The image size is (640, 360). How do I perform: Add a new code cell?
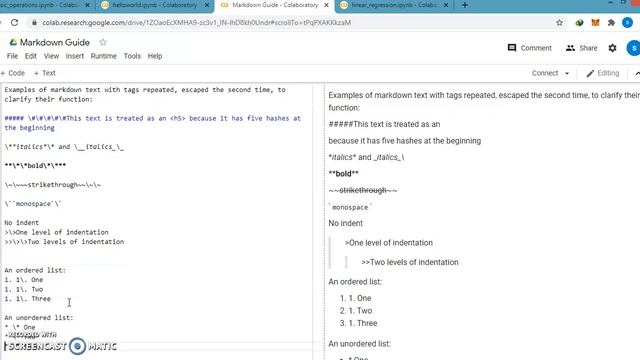[13, 73]
